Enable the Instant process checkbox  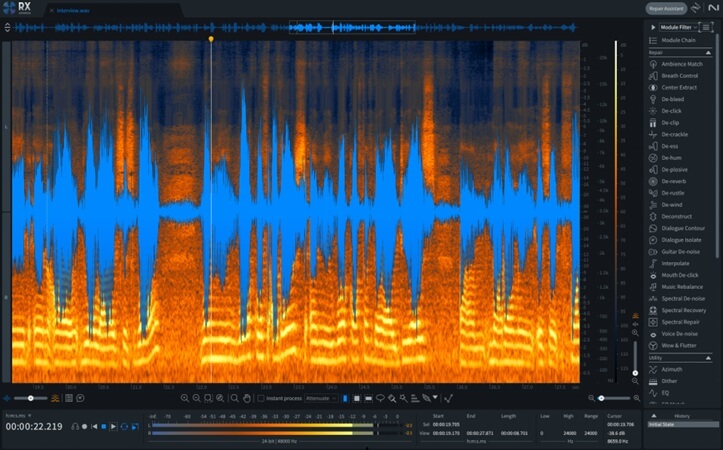click(262, 398)
